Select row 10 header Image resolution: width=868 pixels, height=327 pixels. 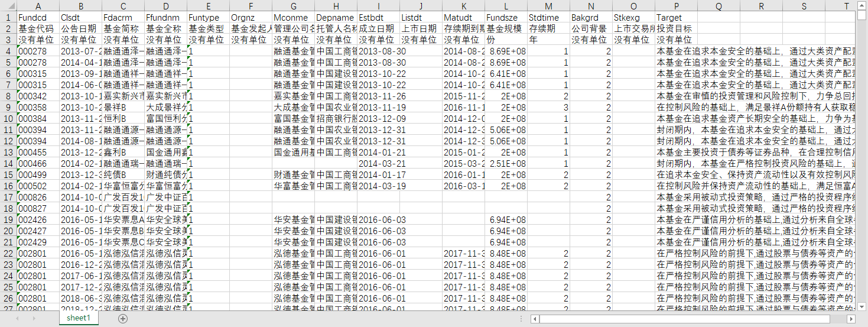pyautogui.click(x=8, y=118)
